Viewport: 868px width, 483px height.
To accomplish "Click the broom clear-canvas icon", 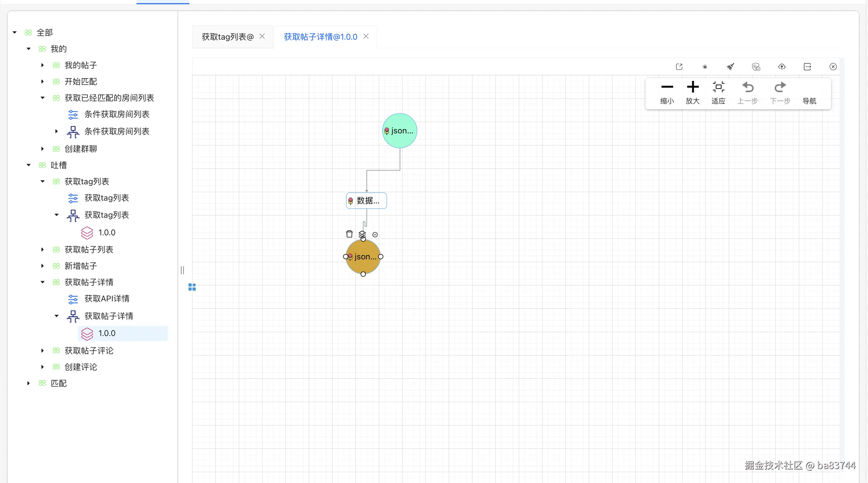I will tap(730, 67).
